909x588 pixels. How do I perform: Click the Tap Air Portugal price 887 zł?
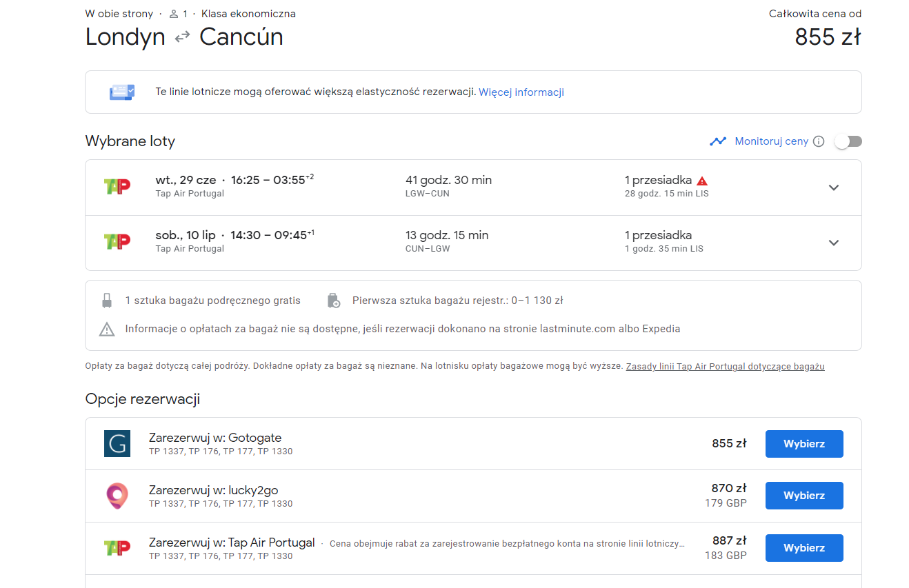(729, 540)
